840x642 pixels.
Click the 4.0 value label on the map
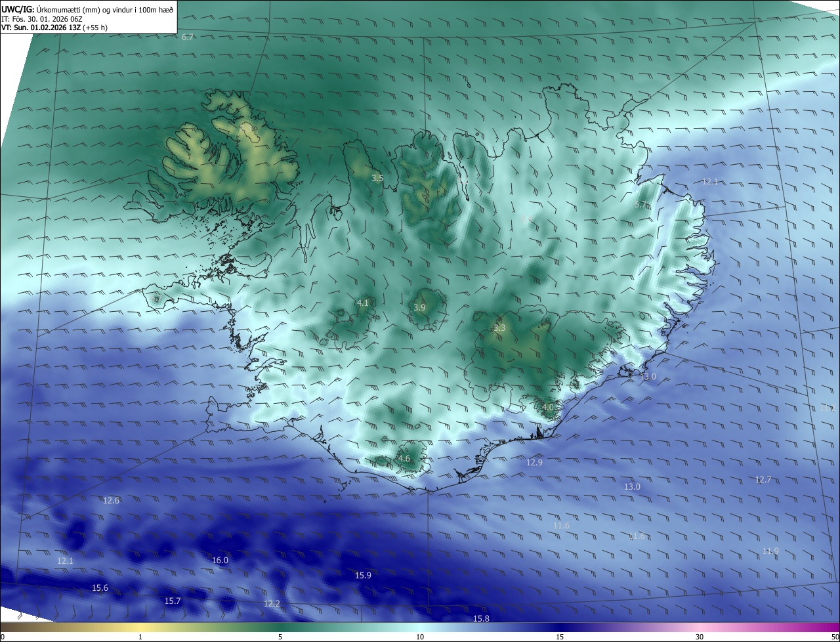pos(548,407)
